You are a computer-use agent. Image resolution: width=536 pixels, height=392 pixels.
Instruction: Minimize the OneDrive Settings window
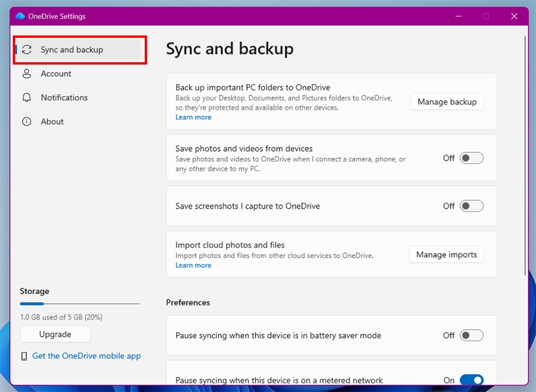click(459, 16)
